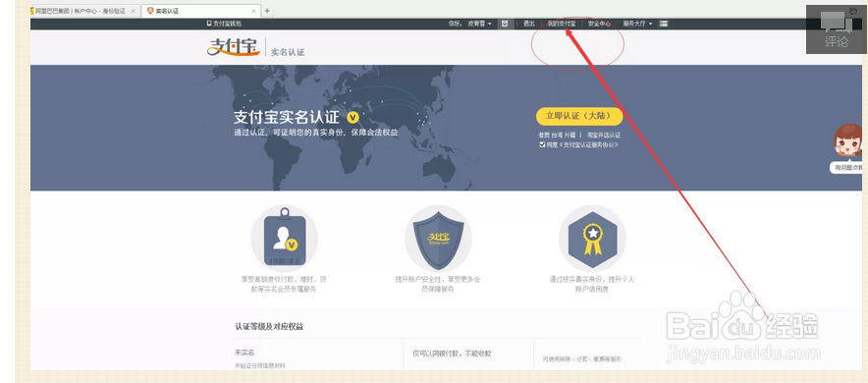Click the 提升账户安全性 description text

438,284
